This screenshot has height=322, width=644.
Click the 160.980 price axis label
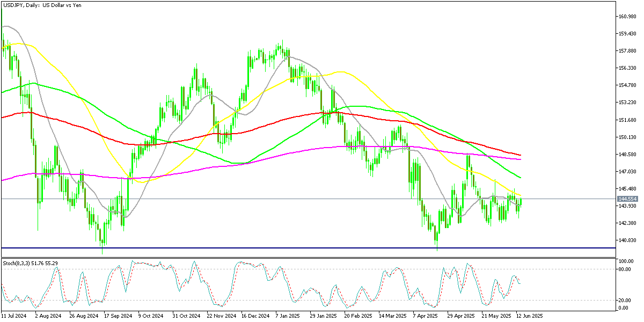point(627,17)
